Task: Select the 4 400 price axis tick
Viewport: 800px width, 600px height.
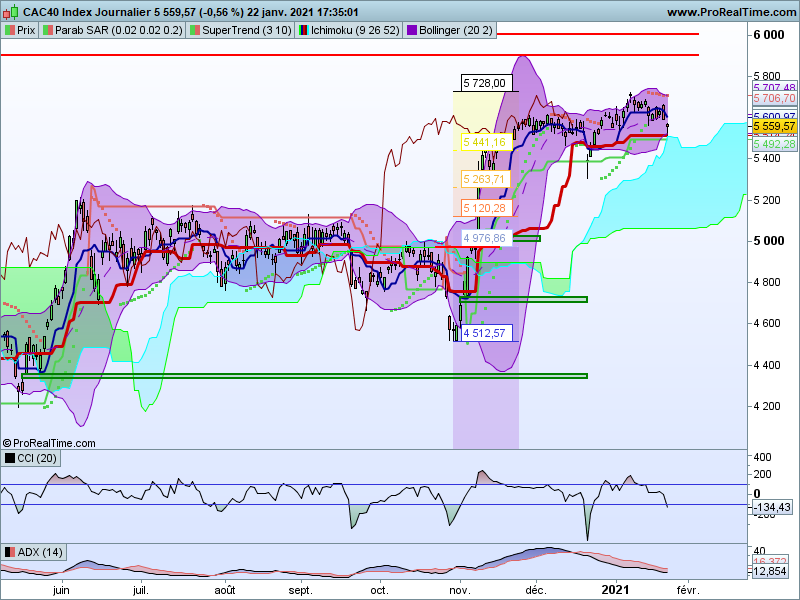Action: coord(767,365)
